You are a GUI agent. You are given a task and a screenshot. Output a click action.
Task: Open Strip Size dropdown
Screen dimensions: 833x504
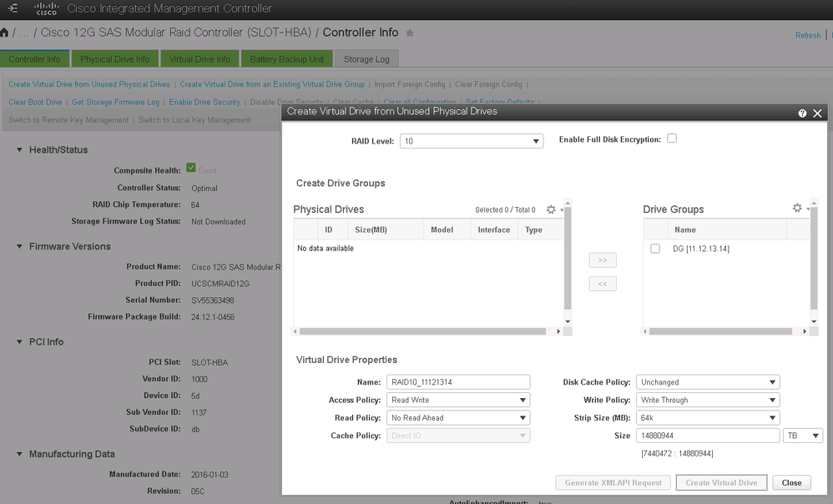708,418
